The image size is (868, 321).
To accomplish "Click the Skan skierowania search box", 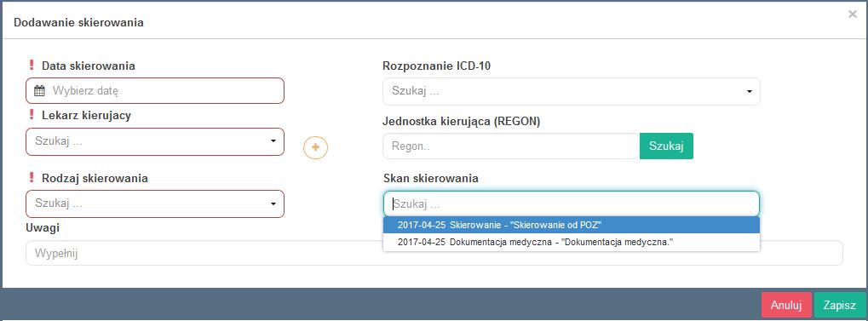I will pyautogui.click(x=572, y=203).
